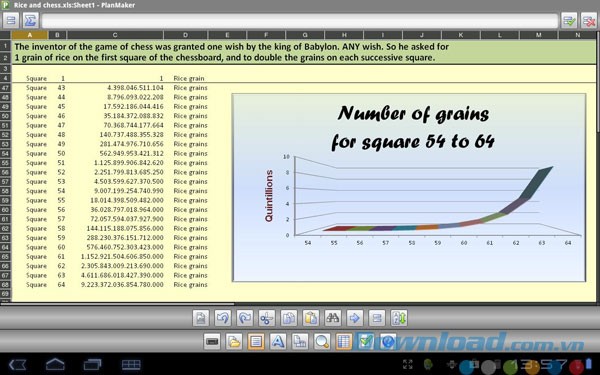This screenshot has height=375, width=600.
Task: Select column D header
Action: [186, 35]
